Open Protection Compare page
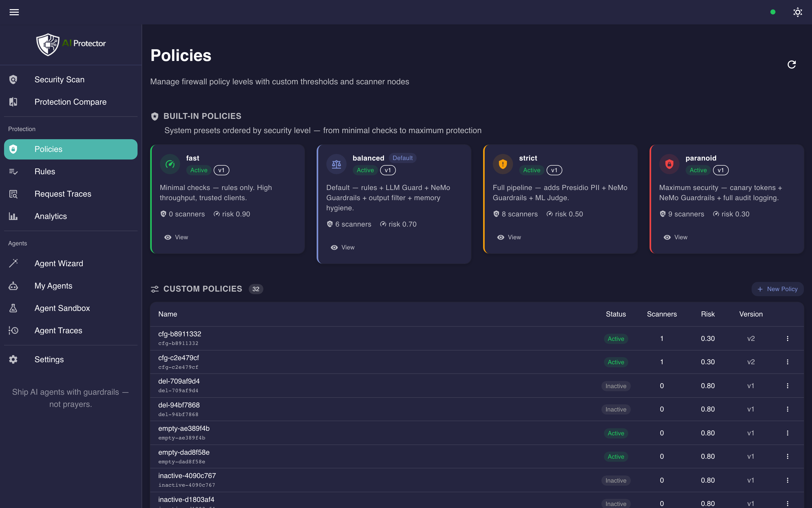 click(x=71, y=102)
